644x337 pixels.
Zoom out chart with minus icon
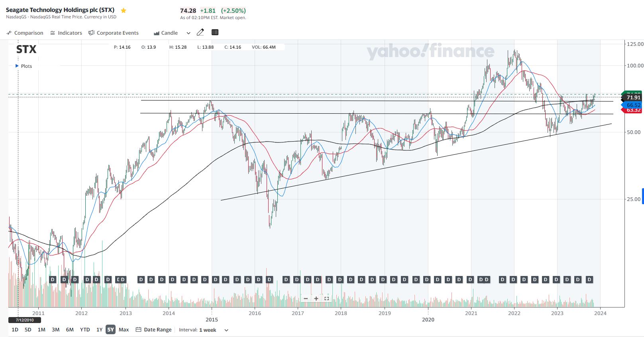click(x=306, y=298)
